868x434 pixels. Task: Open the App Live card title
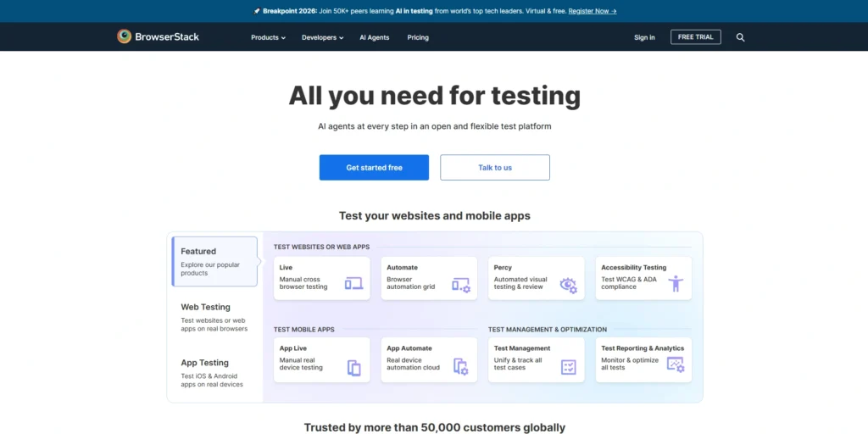(x=292, y=348)
